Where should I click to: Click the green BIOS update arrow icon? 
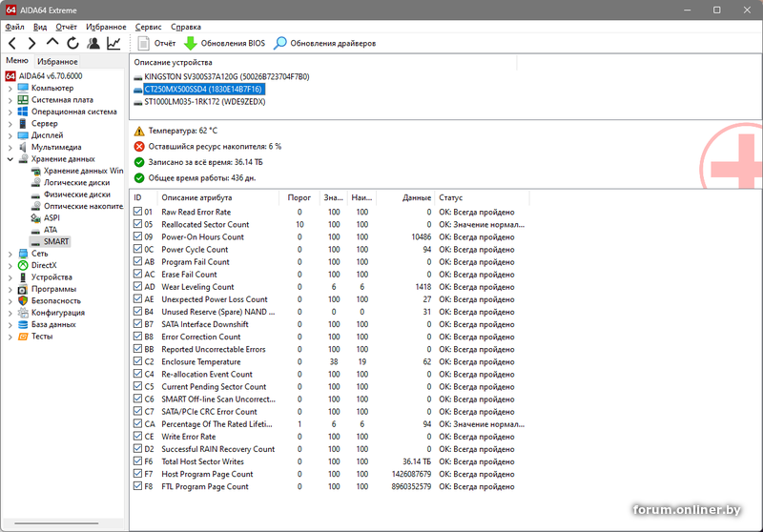tap(190, 44)
